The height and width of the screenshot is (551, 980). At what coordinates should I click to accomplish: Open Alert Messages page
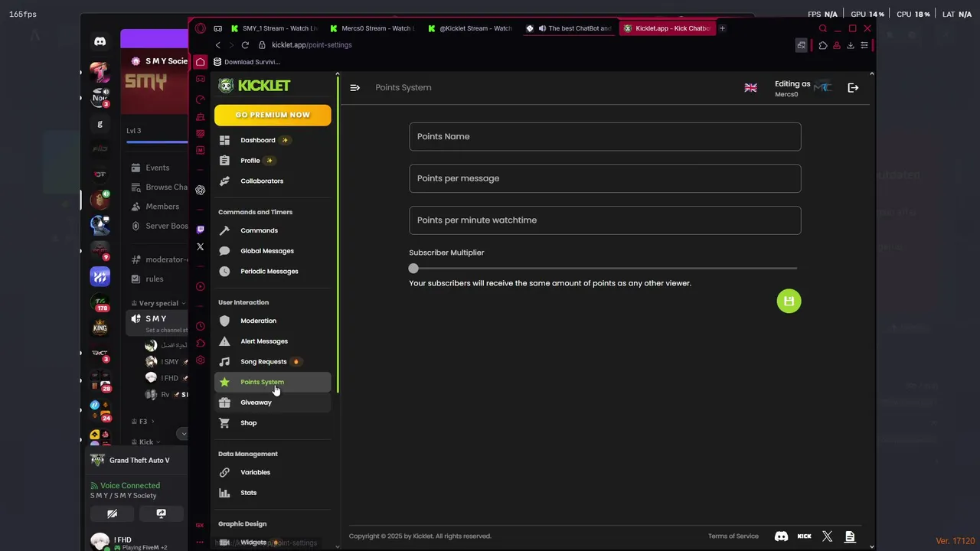pyautogui.click(x=273, y=341)
